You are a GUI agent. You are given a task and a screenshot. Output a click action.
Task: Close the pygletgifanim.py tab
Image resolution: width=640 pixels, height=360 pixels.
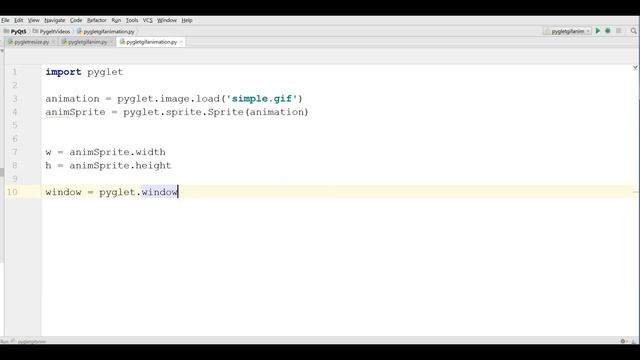click(x=111, y=42)
